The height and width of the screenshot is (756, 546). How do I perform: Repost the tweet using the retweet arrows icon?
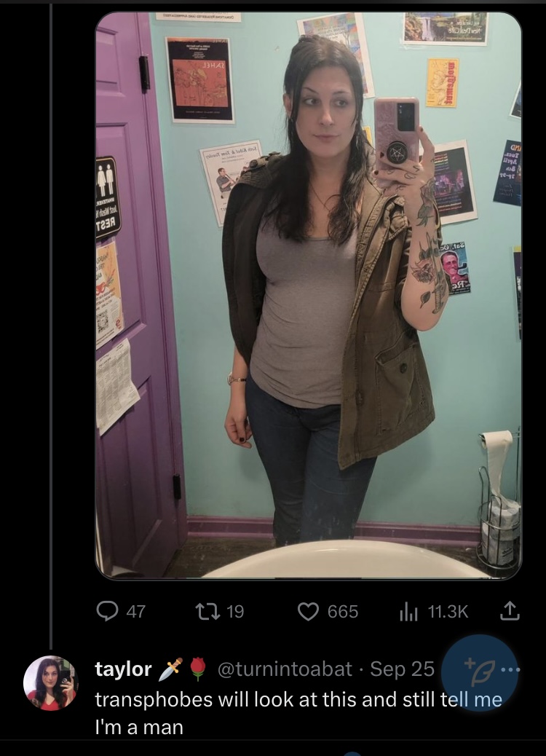[x=207, y=611]
